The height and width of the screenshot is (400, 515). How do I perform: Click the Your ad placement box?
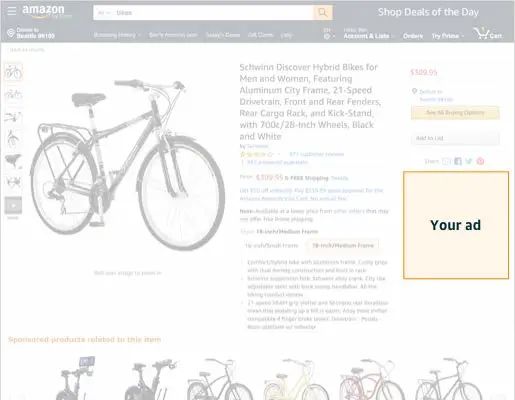[456, 225]
